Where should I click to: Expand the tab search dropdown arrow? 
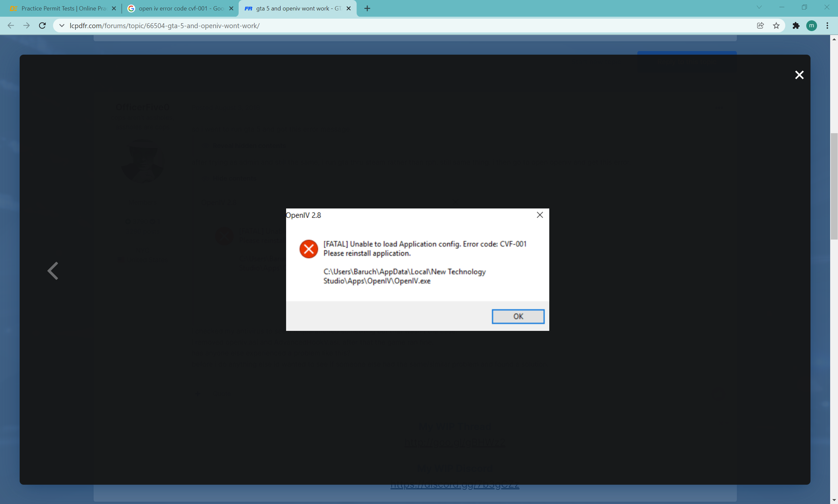pyautogui.click(x=759, y=8)
